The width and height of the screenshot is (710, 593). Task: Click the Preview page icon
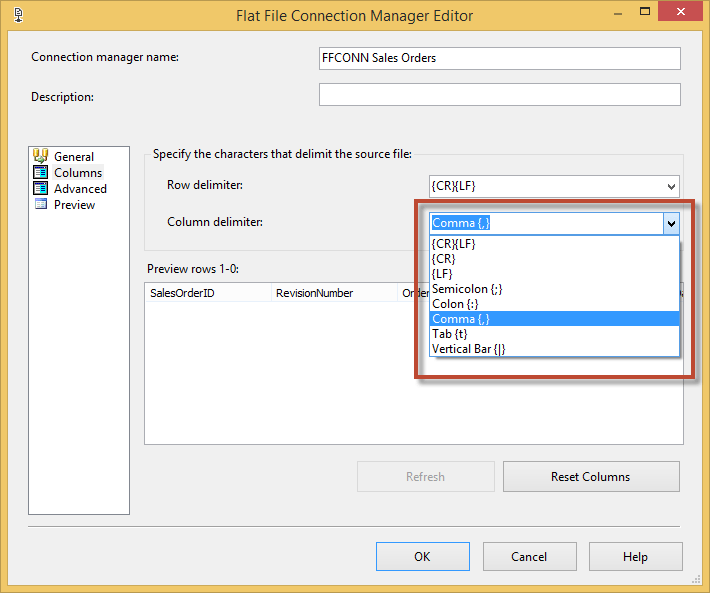click(41, 204)
